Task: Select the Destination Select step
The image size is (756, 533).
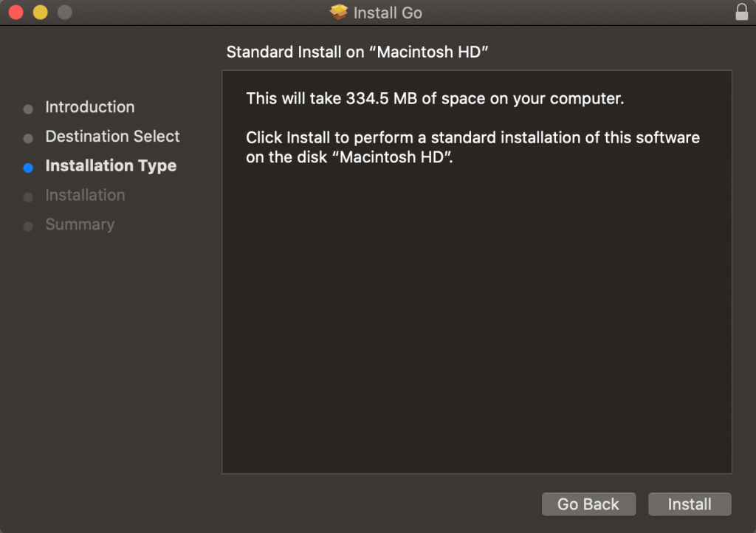Action: (x=112, y=137)
